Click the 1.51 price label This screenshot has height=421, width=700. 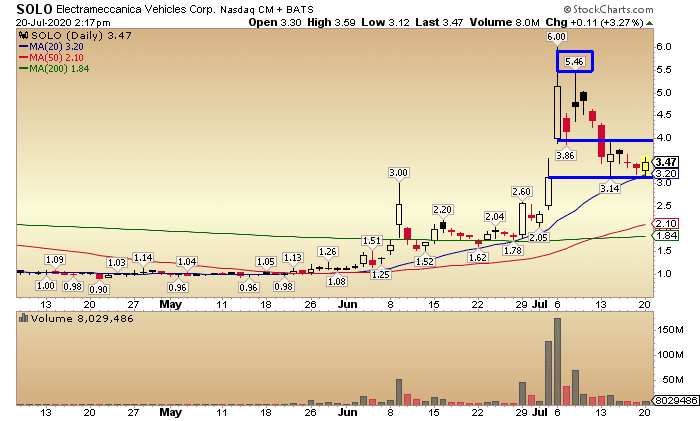(x=371, y=241)
